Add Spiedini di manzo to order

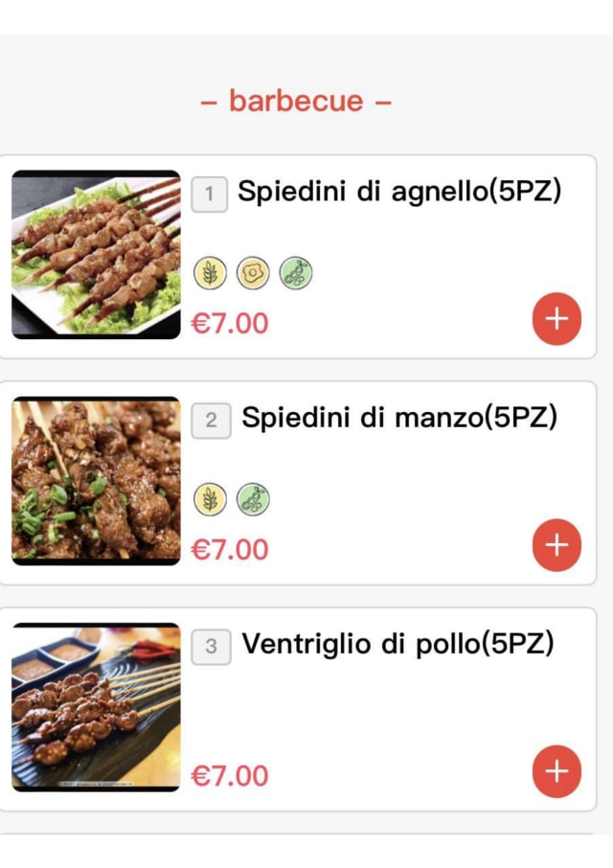pyautogui.click(x=556, y=545)
